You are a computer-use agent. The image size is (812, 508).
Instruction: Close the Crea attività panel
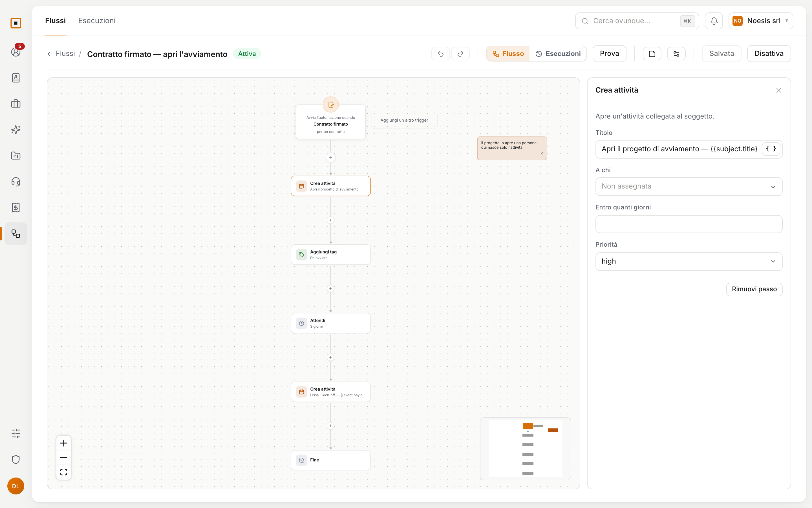tap(778, 90)
